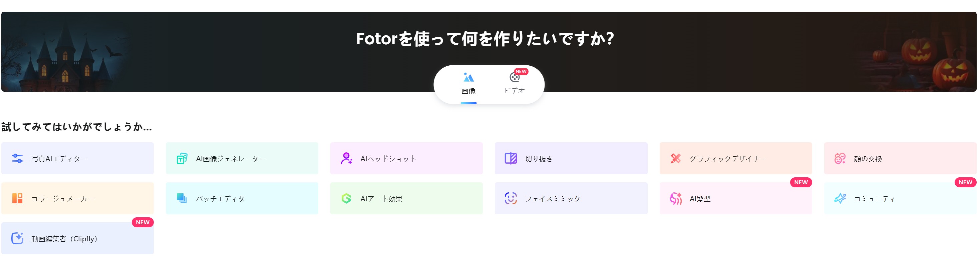Click the バッチエディタ stacked layers icon
Viewport: 980px width, 260px height.
point(182,198)
